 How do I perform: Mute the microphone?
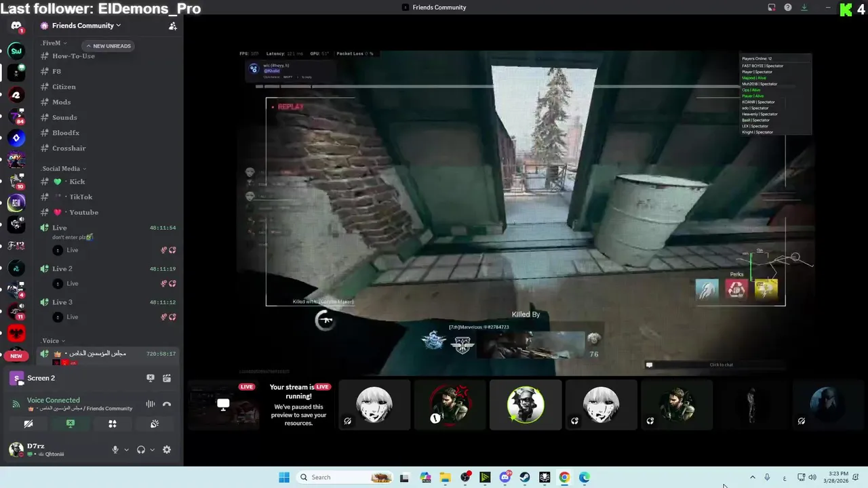click(x=115, y=449)
